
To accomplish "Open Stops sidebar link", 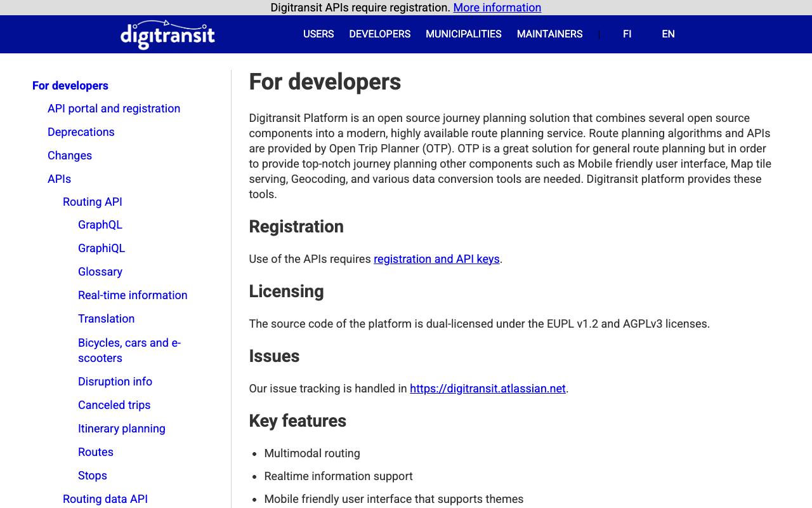I will coord(93,476).
